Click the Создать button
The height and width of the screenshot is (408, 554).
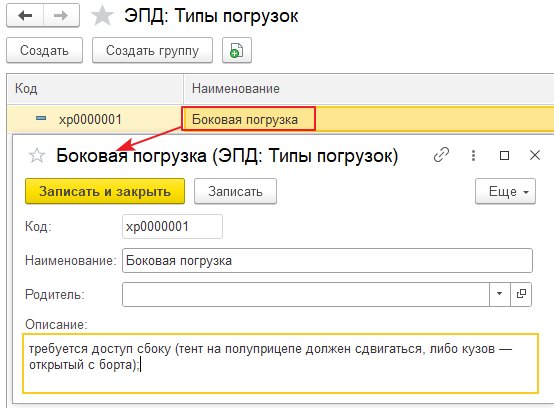coord(45,50)
